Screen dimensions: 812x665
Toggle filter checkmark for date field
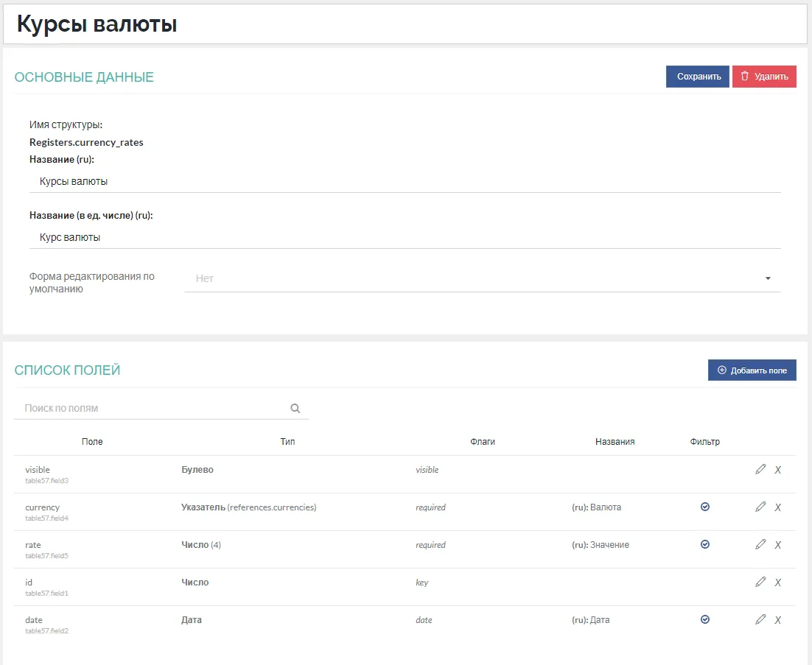(x=705, y=620)
